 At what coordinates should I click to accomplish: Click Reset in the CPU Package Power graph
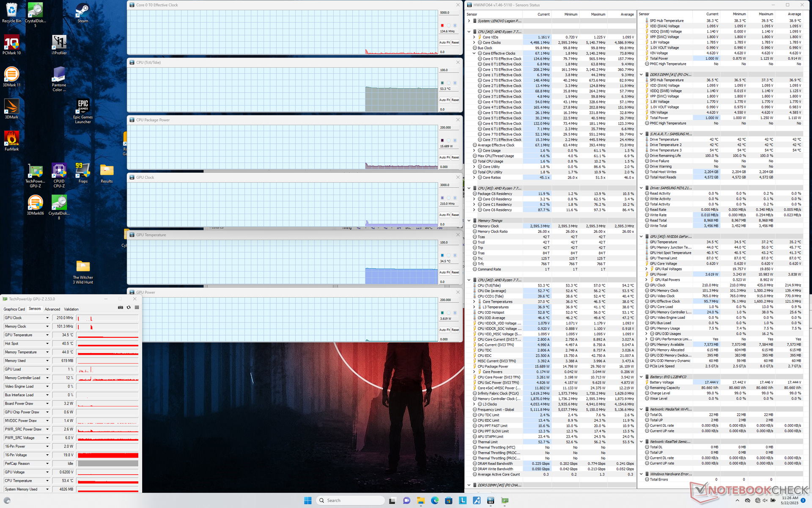[455, 157]
